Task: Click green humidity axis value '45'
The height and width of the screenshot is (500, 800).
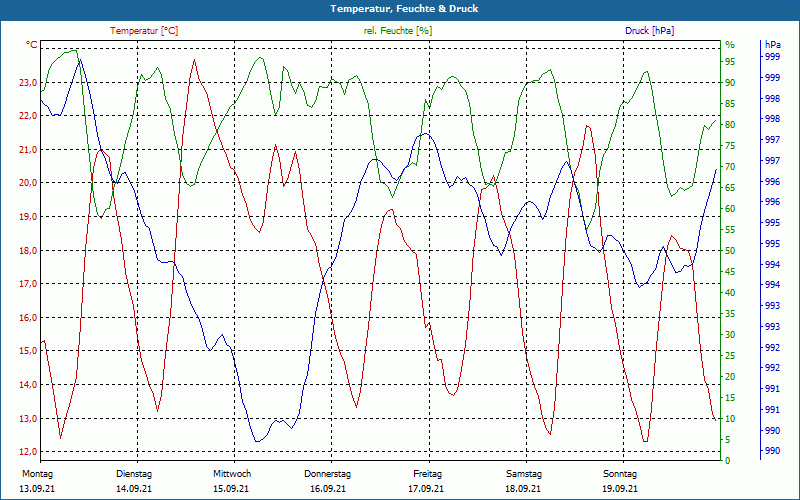Action: tap(730, 272)
